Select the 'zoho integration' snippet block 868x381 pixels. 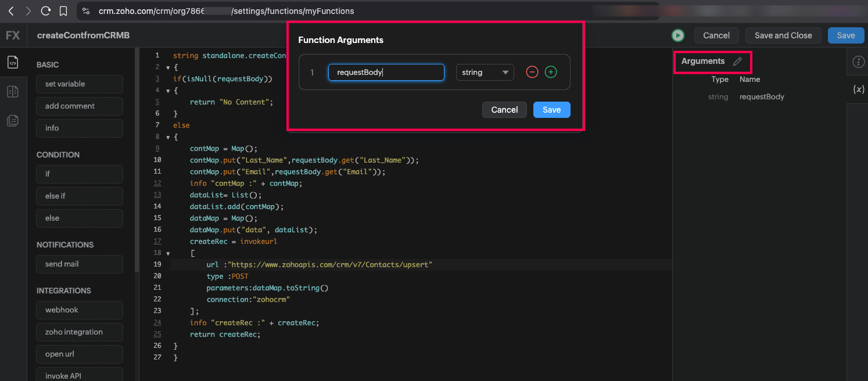[80, 332]
